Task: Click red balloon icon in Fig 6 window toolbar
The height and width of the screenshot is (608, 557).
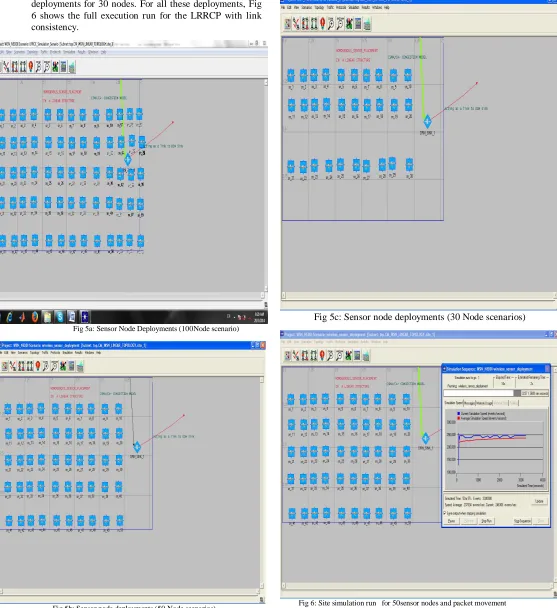Action: coord(322,355)
